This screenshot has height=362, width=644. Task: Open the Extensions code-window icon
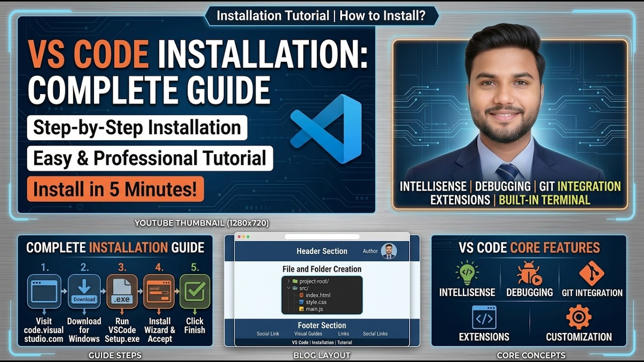pyautogui.click(x=484, y=317)
